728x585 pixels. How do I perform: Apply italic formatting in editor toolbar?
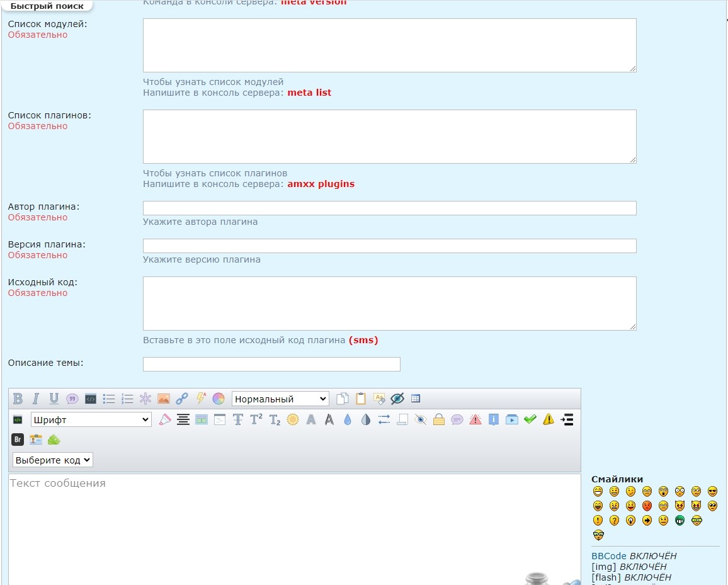click(x=36, y=399)
